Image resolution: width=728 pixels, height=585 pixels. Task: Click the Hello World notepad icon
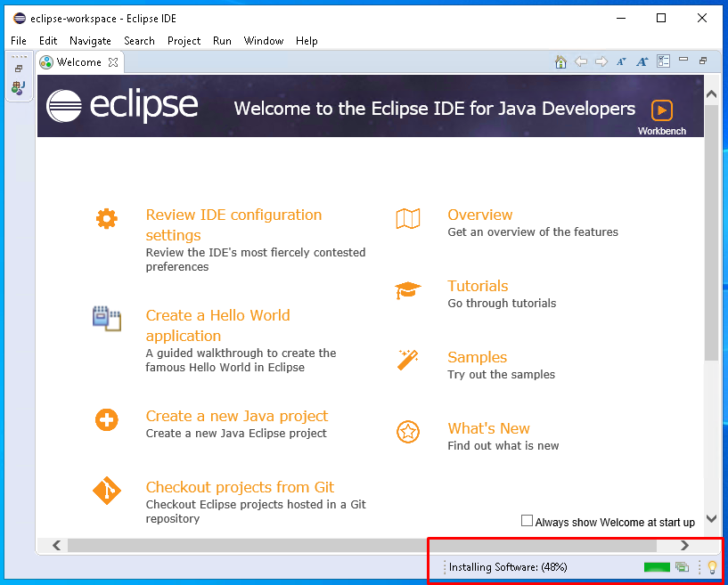(107, 319)
